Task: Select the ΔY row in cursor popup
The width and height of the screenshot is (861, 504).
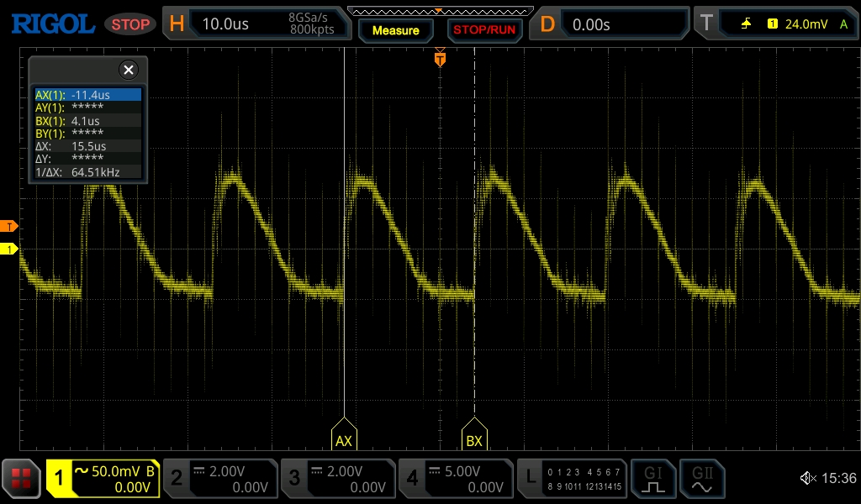Action: point(87,159)
